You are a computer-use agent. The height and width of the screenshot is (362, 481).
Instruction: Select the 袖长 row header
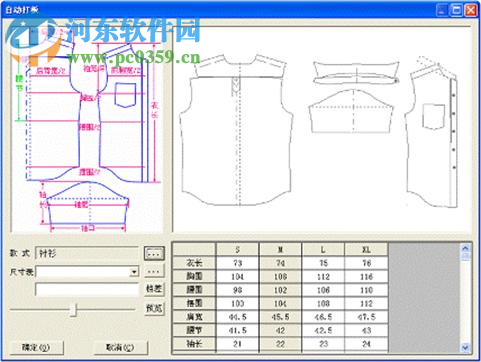[194, 344]
